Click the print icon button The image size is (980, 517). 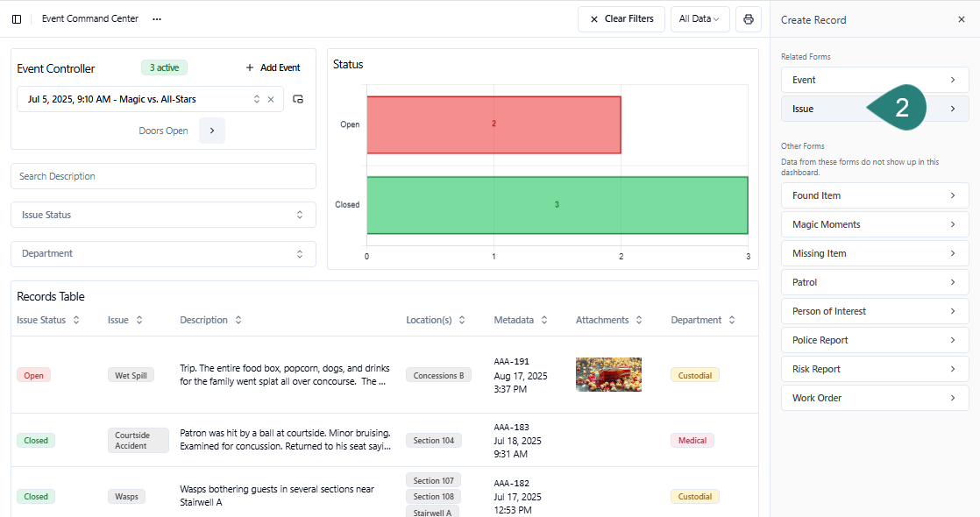point(748,19)
